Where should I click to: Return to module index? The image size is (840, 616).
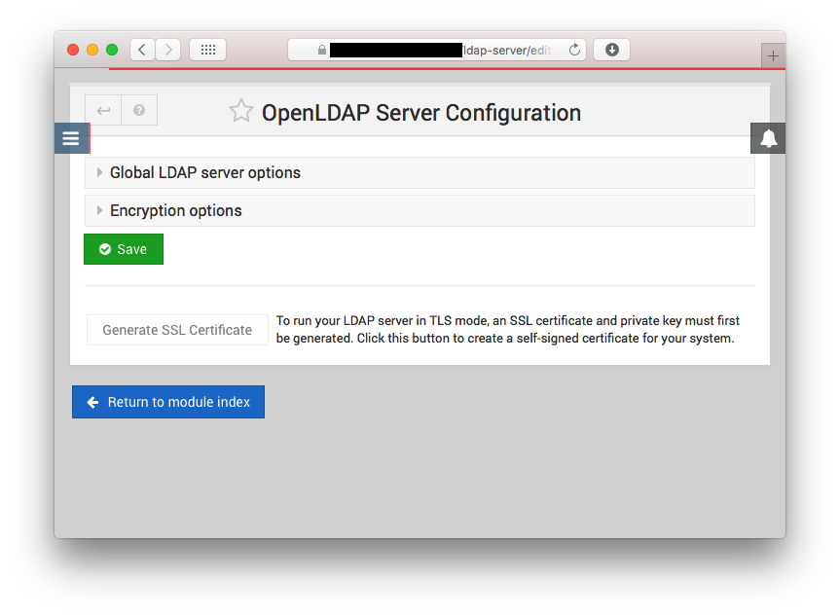pyautogui.click(x=167, y=401)
